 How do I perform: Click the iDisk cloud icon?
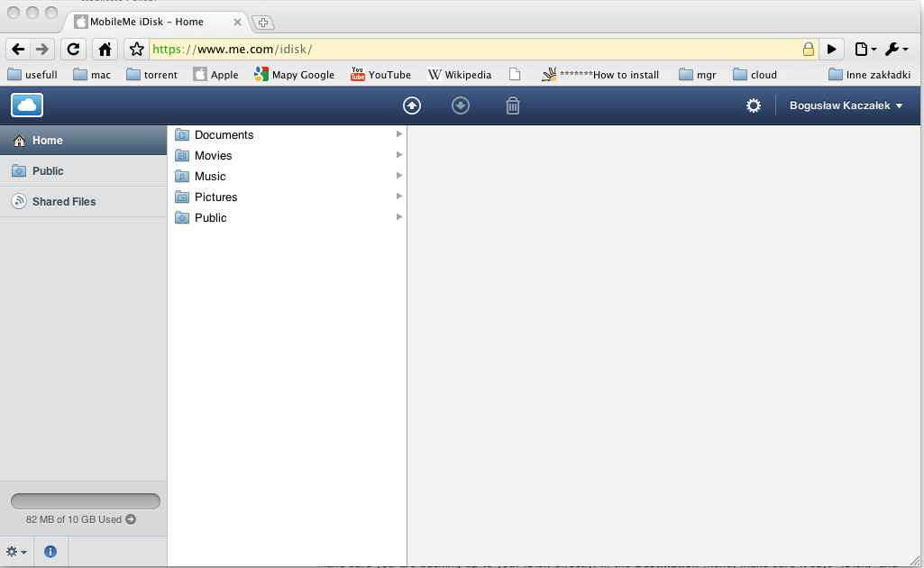point(27,105)
